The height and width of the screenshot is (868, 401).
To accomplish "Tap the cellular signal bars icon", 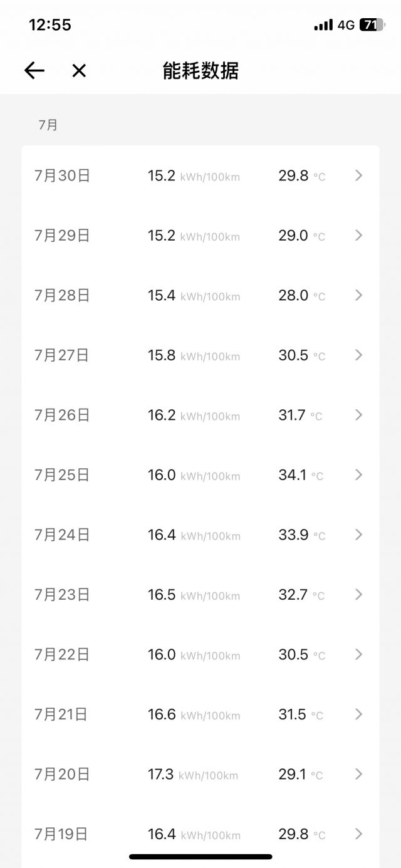I will point(323,25).
